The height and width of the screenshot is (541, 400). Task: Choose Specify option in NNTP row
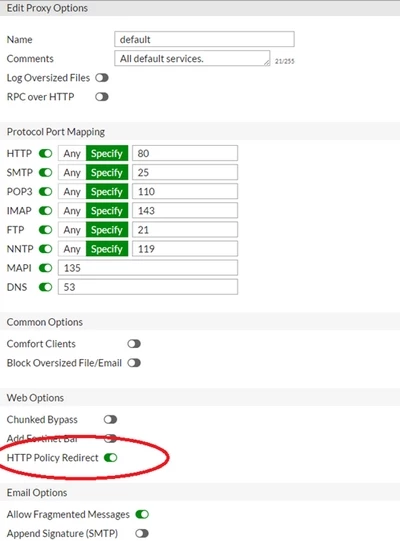tap(107, 249)
